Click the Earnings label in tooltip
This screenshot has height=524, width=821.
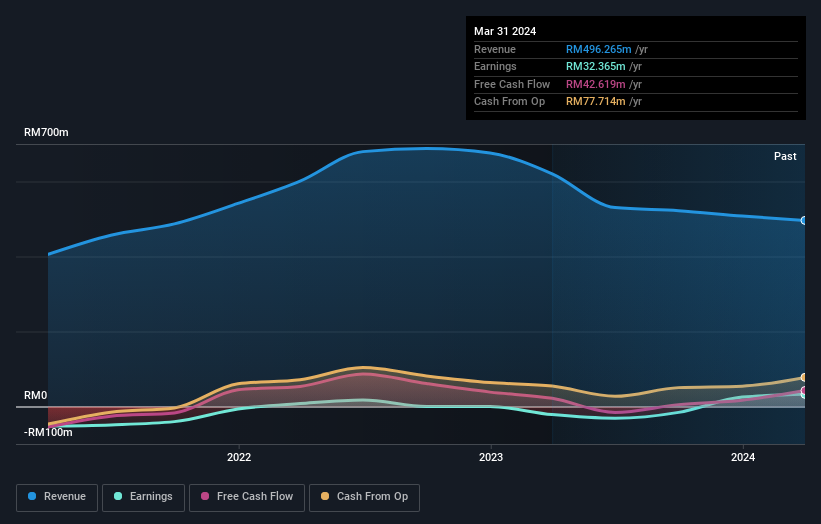point(495,66)
